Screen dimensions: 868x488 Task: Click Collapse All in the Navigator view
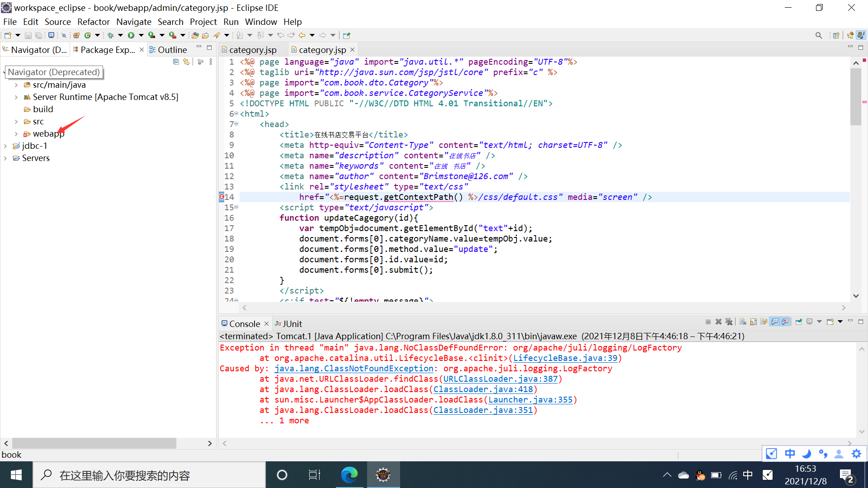(176, 62)
